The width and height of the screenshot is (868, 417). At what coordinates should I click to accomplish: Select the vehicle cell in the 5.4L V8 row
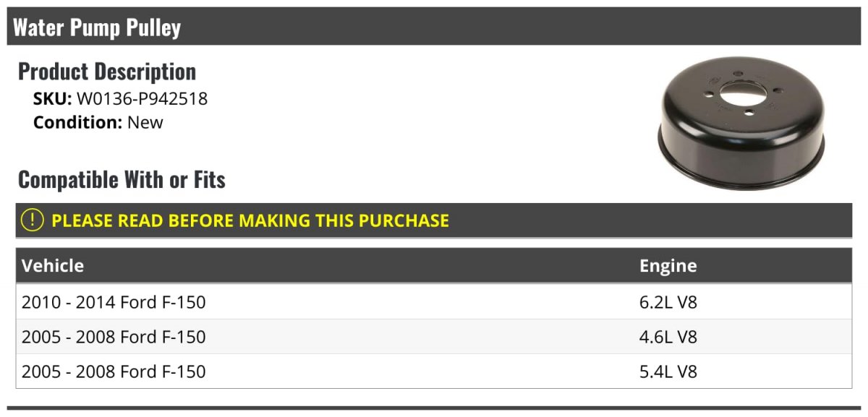tap(114, 371)
